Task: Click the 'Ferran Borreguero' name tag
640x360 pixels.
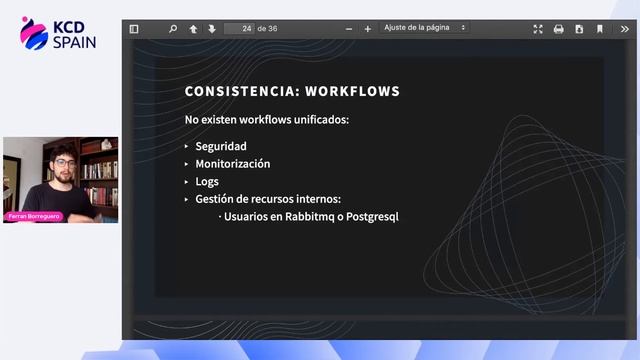Action: point(34,216)
